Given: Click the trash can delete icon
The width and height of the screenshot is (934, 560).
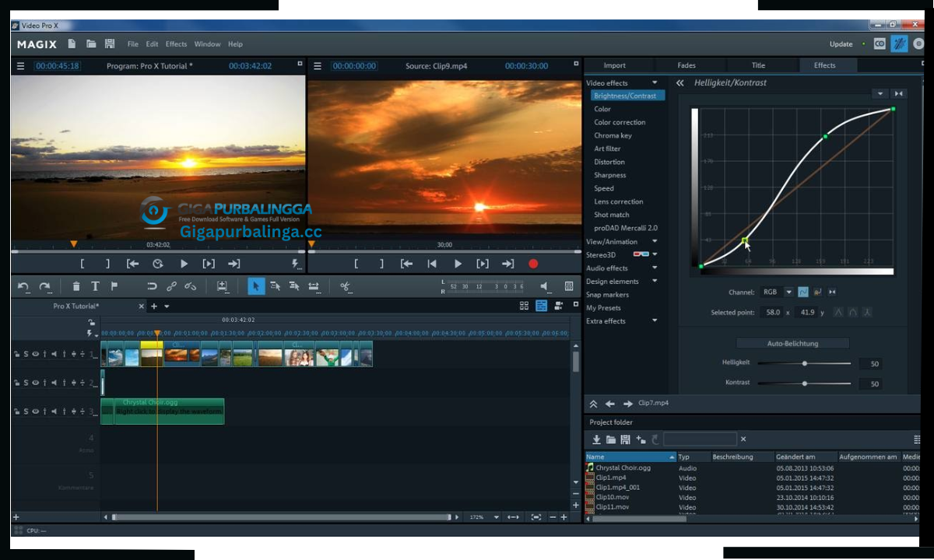Looking at the screenshot, I should (75, 286).
